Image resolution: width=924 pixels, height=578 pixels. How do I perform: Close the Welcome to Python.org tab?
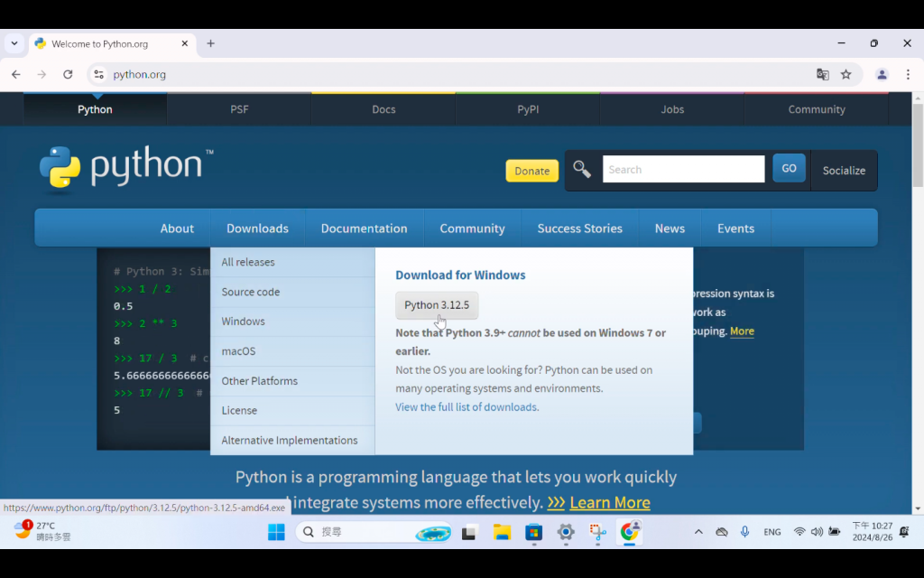point(184,43)
